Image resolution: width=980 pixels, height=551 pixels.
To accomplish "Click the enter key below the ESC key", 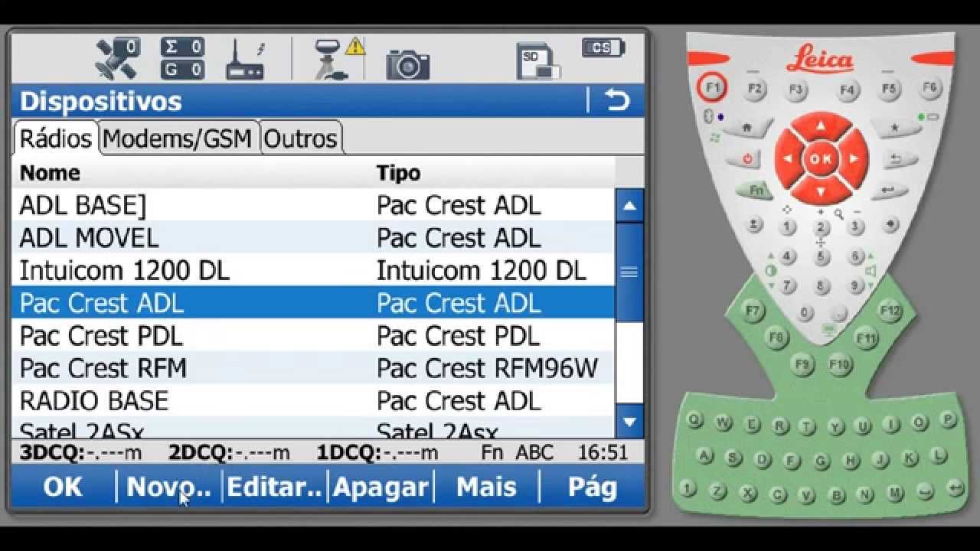I will [x=888, y=191].
